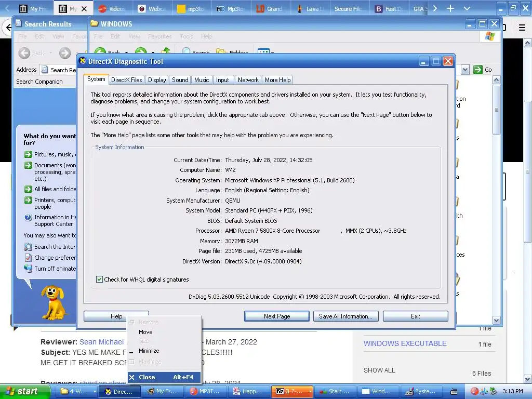
Task: Open the Syste... taskbar button
Action: [421, 392]
